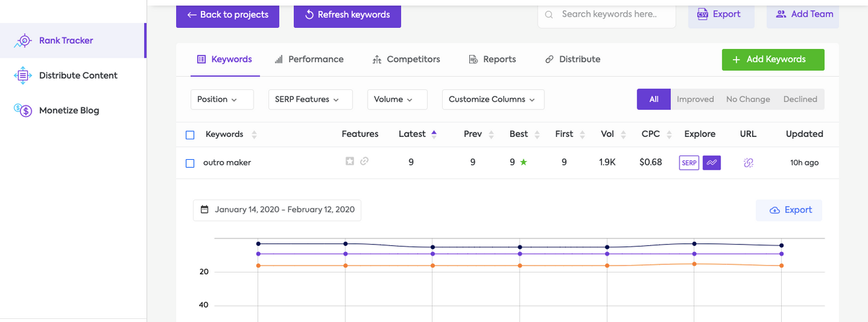Click the 20 axis label on chart
This screenshot has width=868, height=322.
click(x=204, y=272)
